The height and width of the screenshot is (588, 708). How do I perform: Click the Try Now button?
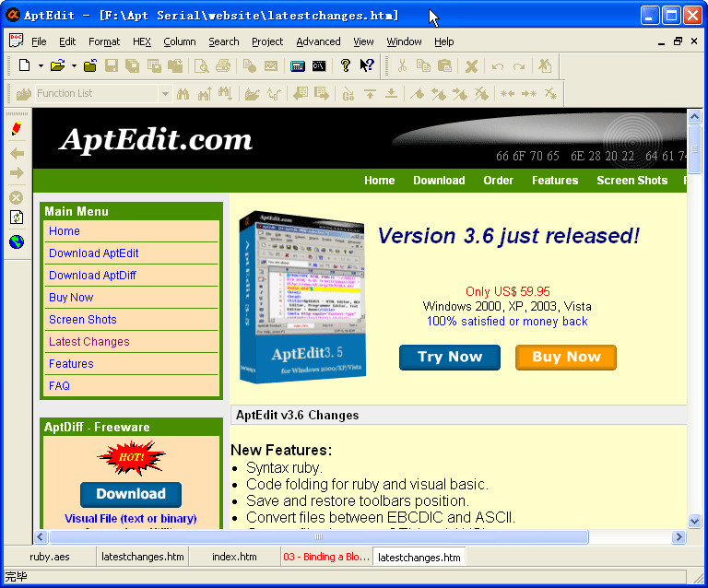[x=450, y=358]
